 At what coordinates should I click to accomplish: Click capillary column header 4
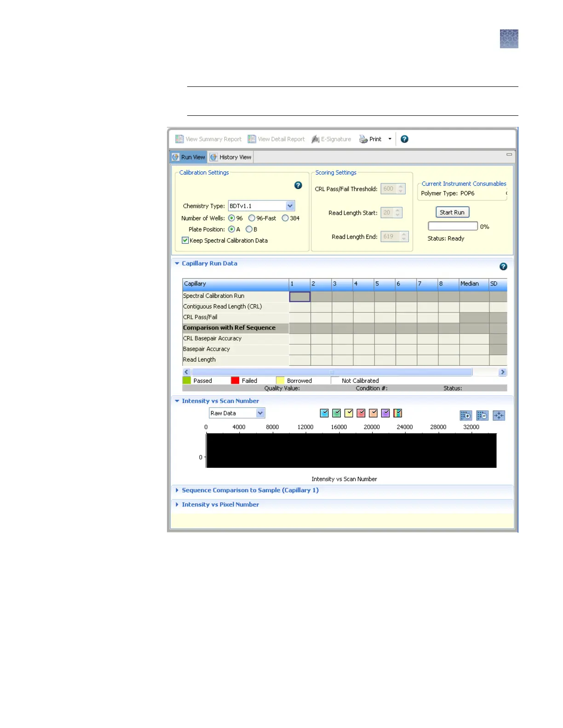363,284
